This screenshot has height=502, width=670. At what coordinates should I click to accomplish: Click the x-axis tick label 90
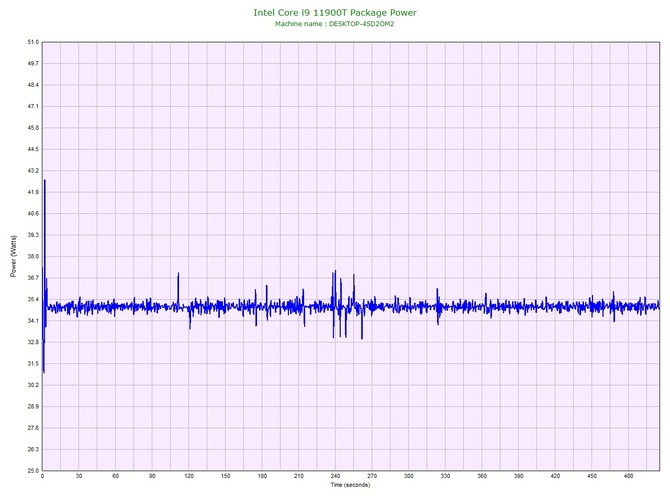click(152, 476)
